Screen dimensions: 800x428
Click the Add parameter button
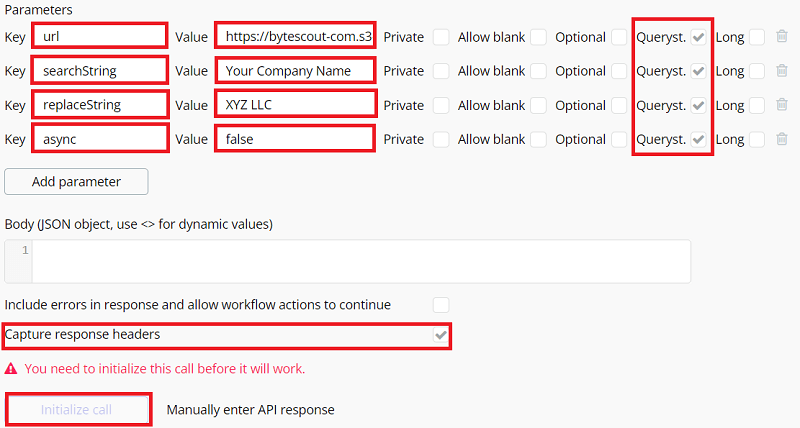pyautogui.click(x=76, y=181)
